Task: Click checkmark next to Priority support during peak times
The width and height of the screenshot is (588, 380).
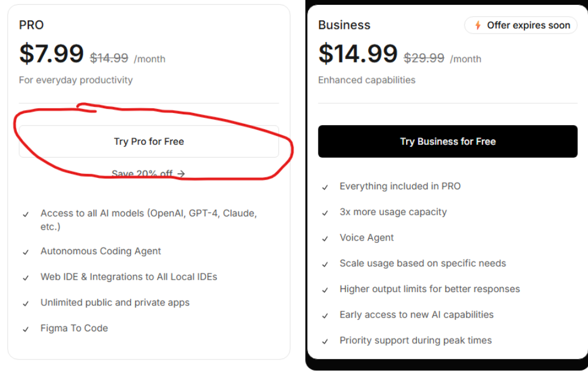Action: coord(325,342)
